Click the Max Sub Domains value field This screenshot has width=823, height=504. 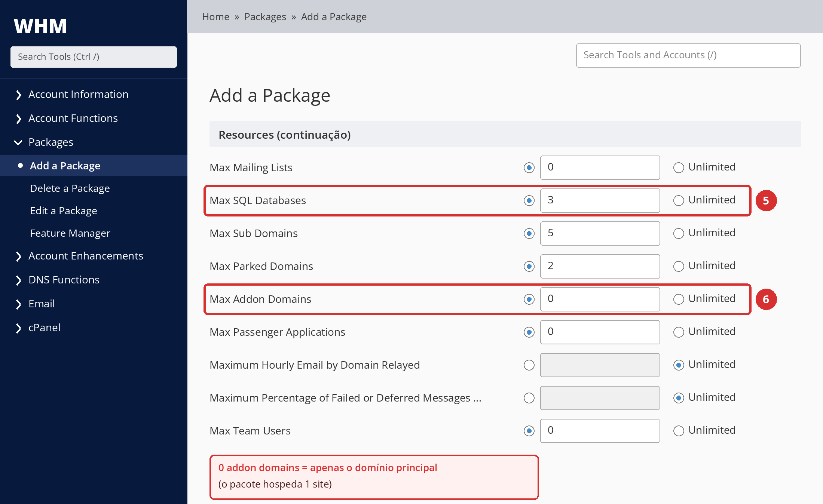pos(600,233)
